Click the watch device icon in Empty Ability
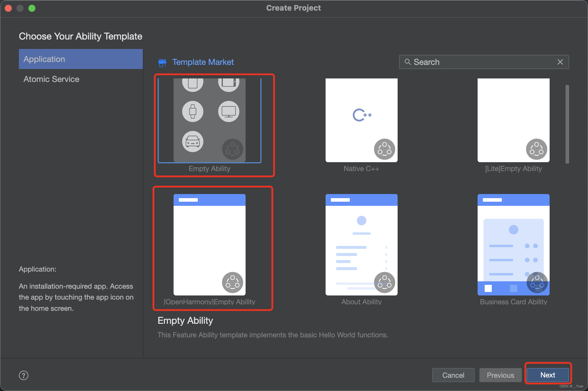This screenshot has height=391, width=588. tap(193, 111)
